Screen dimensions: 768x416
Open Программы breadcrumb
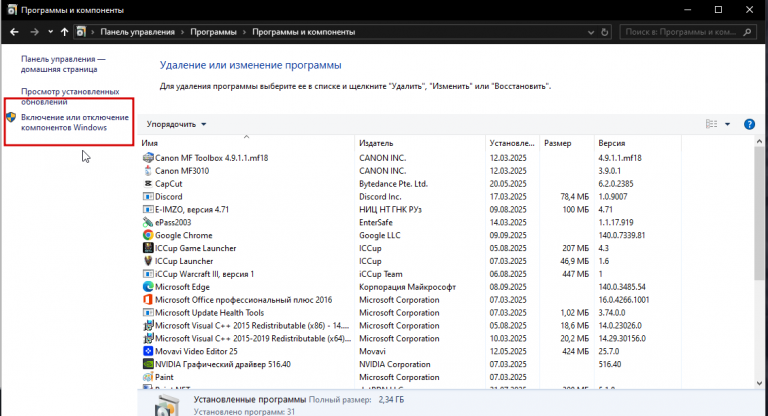pyautogui.click(x=213, y=32)
